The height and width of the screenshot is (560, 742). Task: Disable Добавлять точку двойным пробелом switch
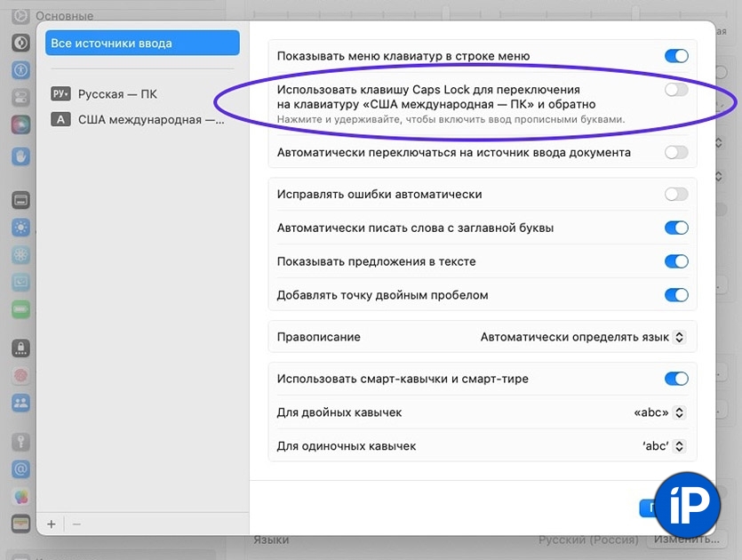coord(676,295)
